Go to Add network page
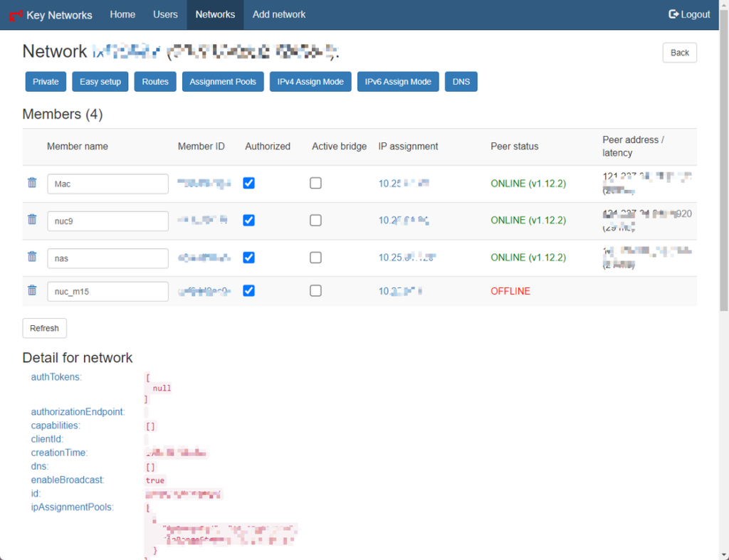The height and width of the screenshot is (560, 729). [279, 14]
